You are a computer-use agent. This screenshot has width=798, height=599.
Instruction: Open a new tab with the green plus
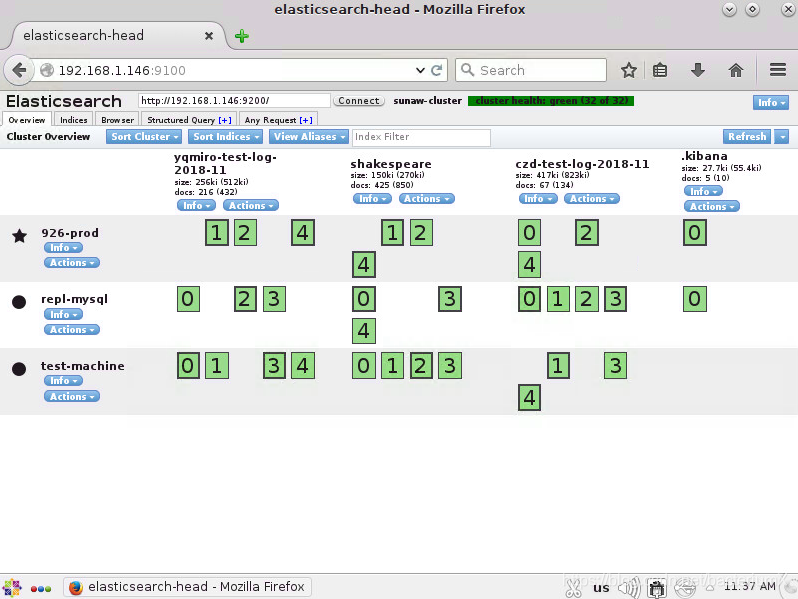click(242, 36)
